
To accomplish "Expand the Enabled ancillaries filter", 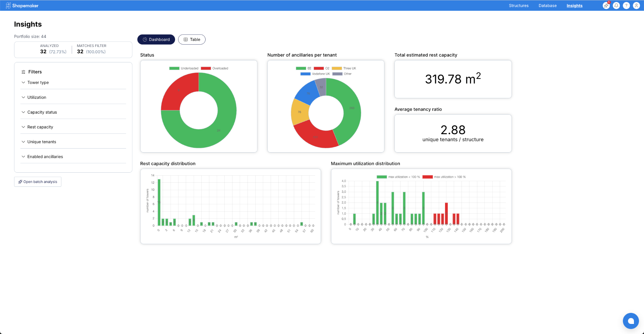I will (73, 157).
